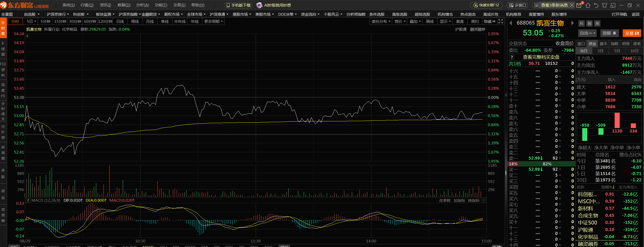Open K线图 in the left sidebar
The image size is (644, 247).
tap(3, 49)
